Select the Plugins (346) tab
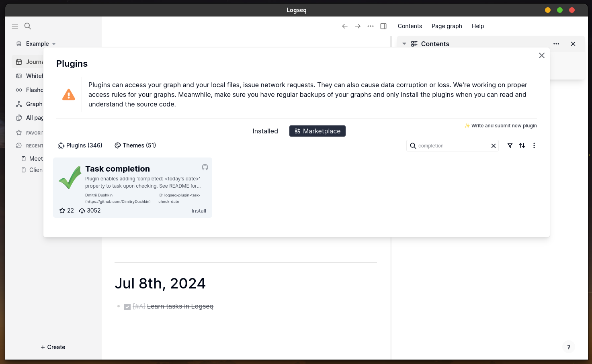Image resolution: width=592 pixels, height=364 pixels. tap(80, 145)
